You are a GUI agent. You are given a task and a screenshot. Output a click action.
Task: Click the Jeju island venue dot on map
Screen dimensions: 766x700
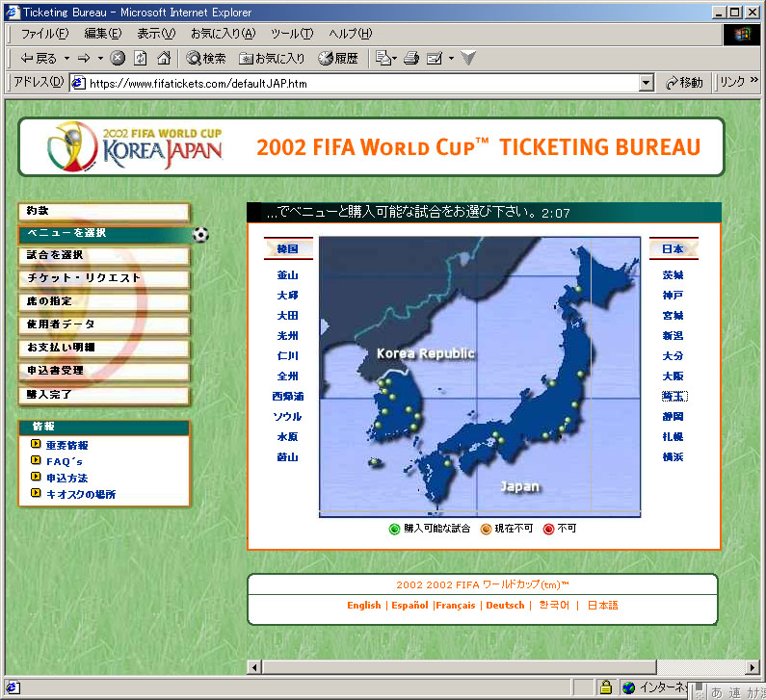[374, 461]
